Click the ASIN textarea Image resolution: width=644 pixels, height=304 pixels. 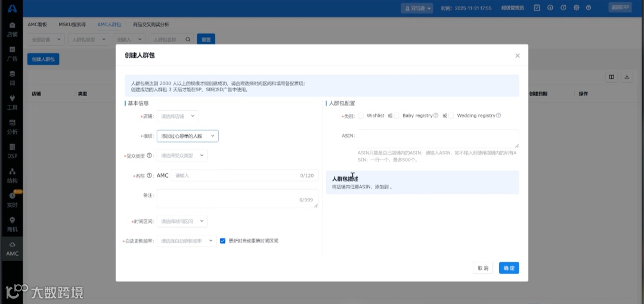[x=438, y=139]
